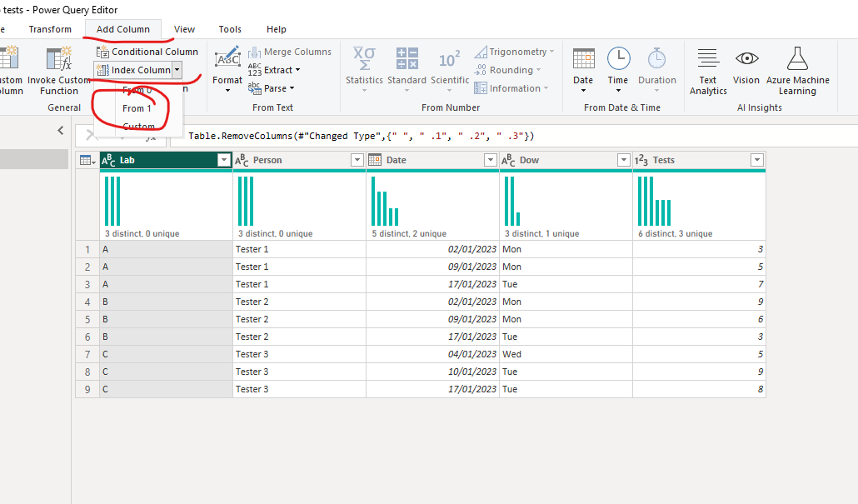Open Azure Machine Learning
Image resolution: width=858 pixels, height=504 pixels.
[x=797, y=71]
